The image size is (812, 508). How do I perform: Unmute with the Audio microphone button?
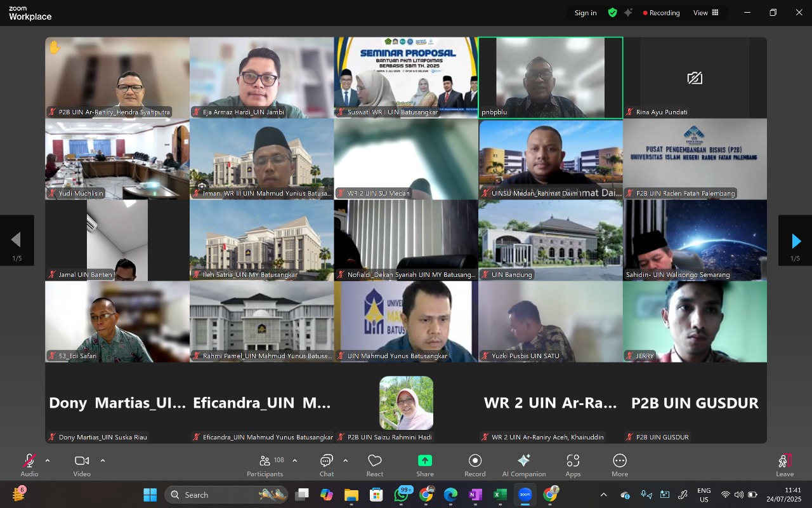pos(29,465)
